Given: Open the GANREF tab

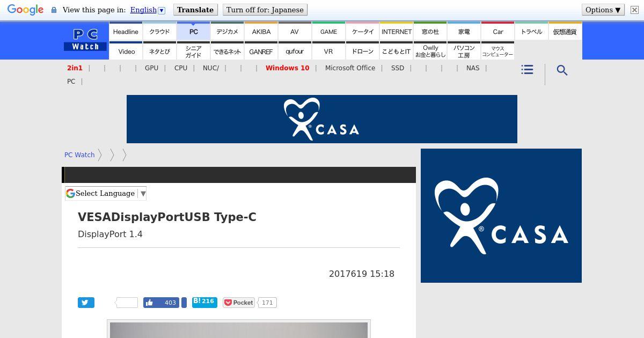Looking at the screenshot, I should 261,51.
